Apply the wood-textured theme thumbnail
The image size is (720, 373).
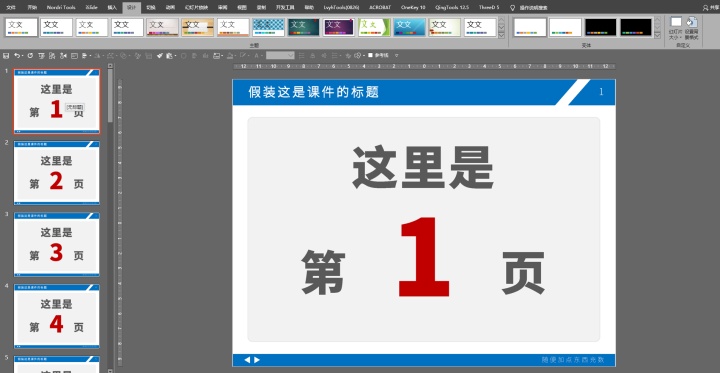(x=197, y=27)
